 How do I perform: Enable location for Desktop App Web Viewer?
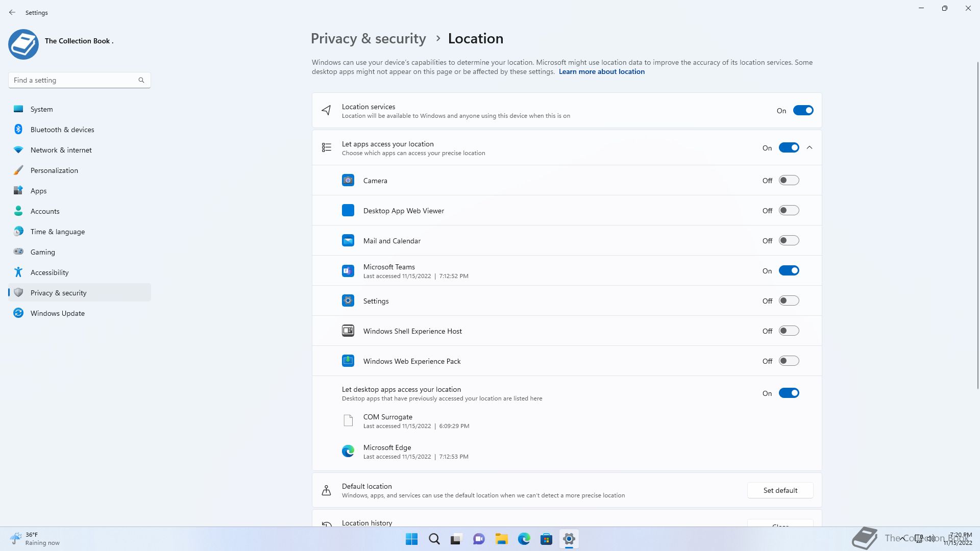[x=789, y=210]
